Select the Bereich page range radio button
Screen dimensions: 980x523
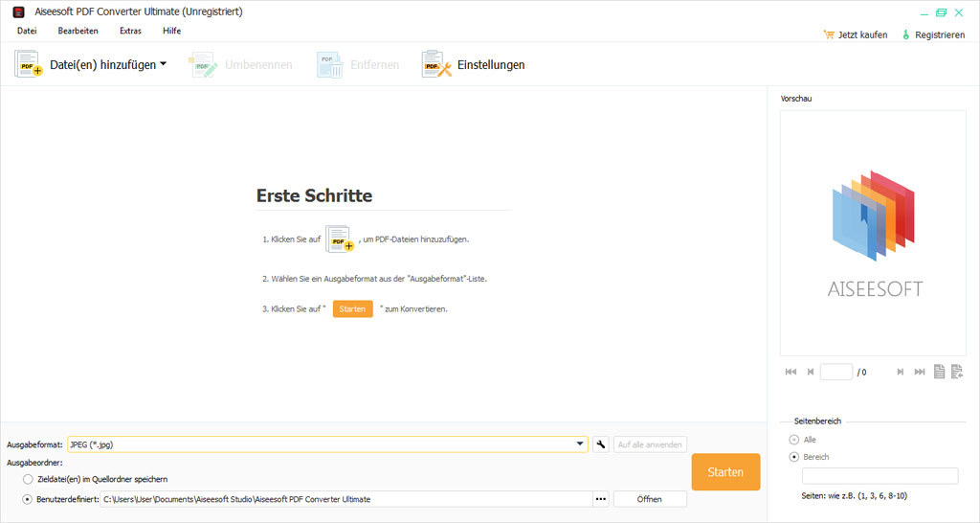click(x=794, y=457)
